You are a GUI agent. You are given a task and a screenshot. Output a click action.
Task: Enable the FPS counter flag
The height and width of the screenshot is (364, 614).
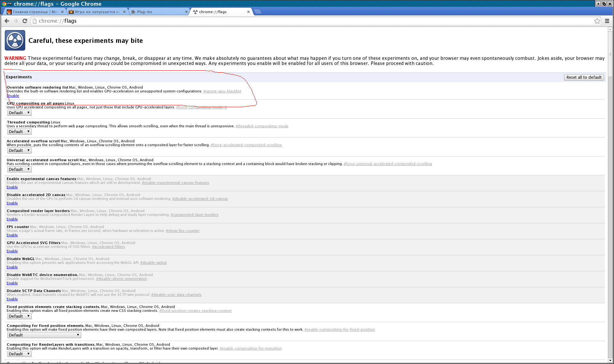pos(12,235)
